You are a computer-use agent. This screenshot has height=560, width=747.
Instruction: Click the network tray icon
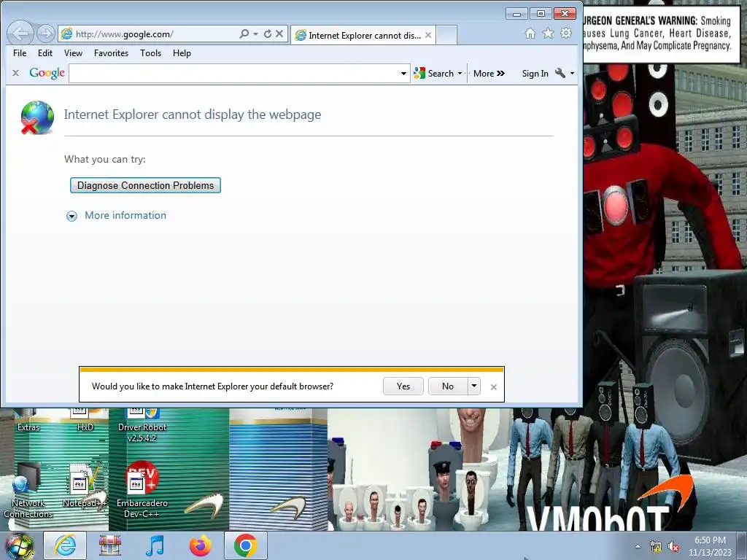[656, 547]
